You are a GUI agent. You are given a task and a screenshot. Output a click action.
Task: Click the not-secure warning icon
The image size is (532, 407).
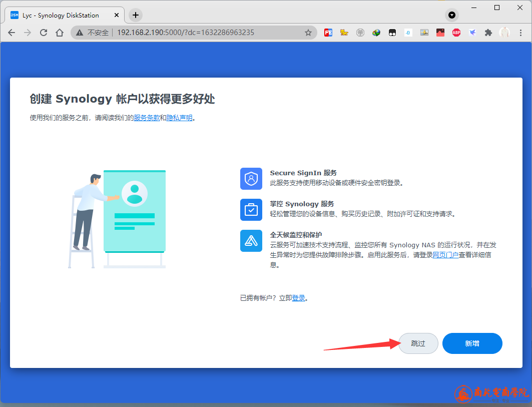[80, 33]
